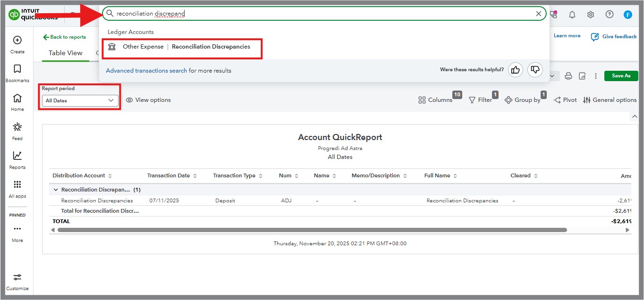Open Bookmarks in left sidebar
644x300 pixels.
tap(17, 73)
